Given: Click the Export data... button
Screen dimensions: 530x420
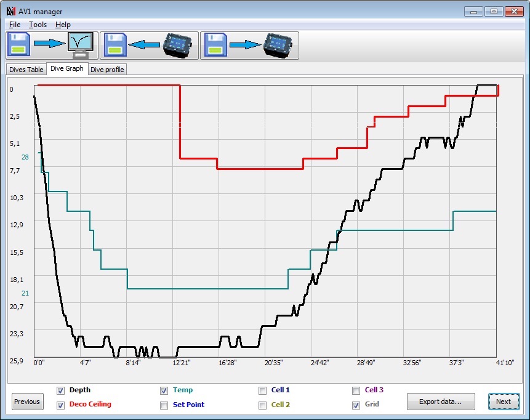Looking at the screenshot, I should pos(440,402).
